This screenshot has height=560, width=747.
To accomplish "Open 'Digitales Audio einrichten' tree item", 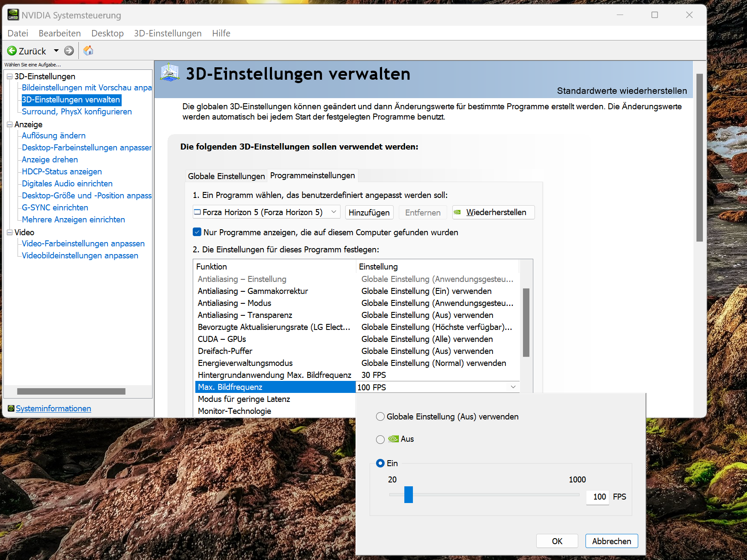I will click(x=67, y=183).
